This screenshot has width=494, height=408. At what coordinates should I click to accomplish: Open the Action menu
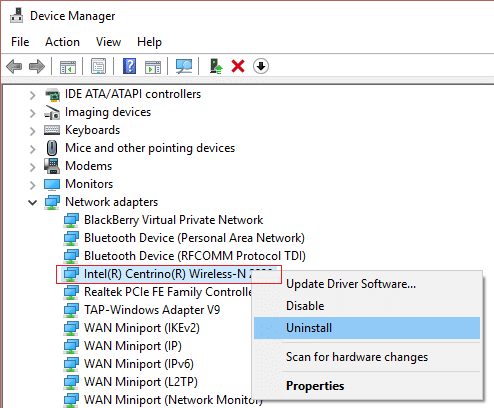[x=62, y=42]
